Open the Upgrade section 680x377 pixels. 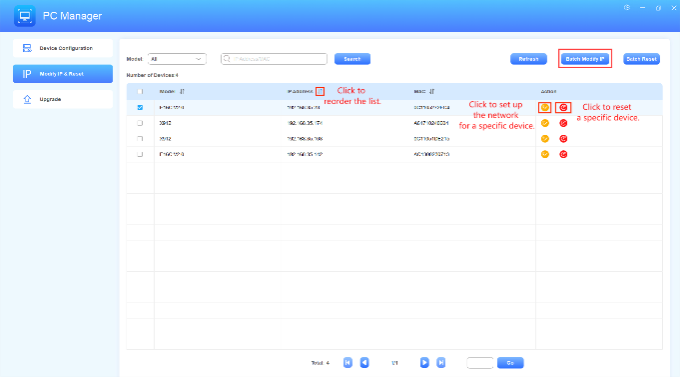click(63, 99)
